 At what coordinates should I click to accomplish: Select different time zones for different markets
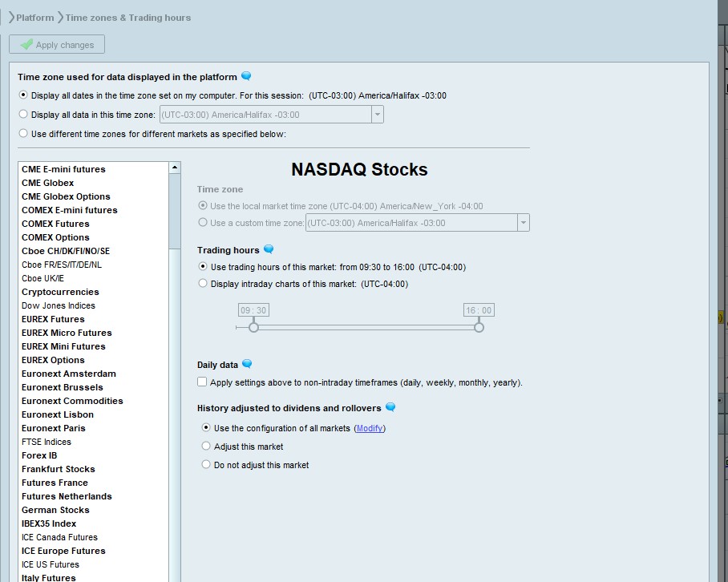(23, 134)
